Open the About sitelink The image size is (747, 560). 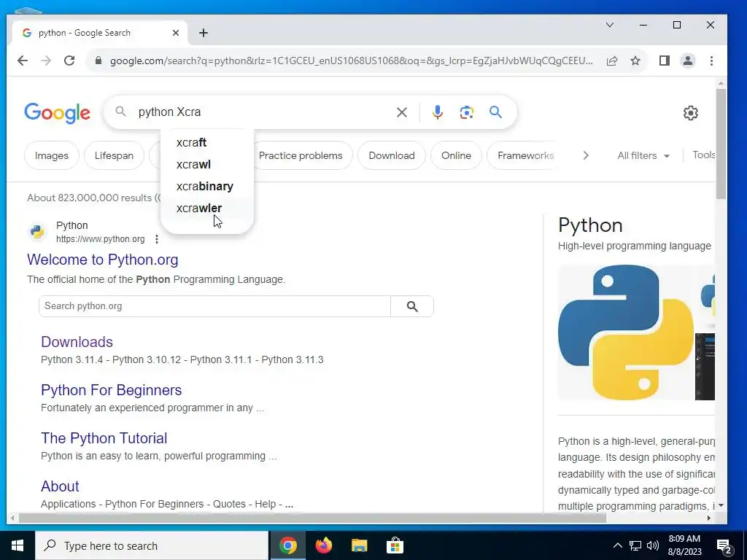point(60,486)
